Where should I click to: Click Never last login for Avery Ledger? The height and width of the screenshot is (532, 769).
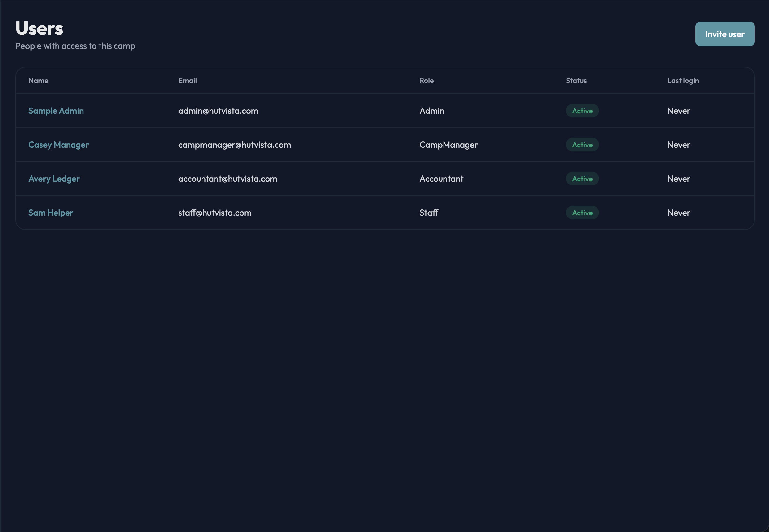coord(679,179)
